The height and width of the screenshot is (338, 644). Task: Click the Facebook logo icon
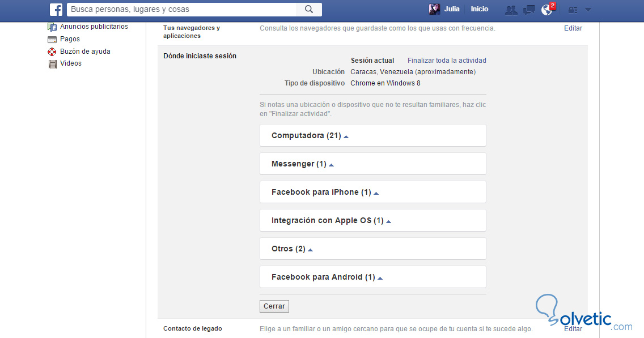[56, 10]
